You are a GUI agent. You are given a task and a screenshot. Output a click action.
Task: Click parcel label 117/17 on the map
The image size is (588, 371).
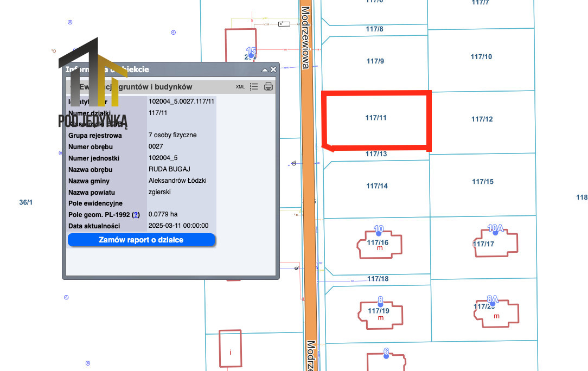484,244
